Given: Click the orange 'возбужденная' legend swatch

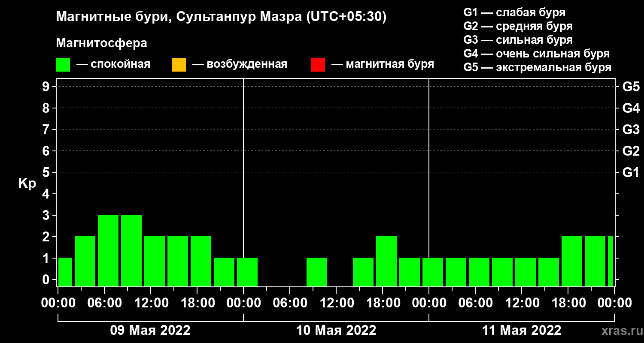Looking at the screenshot, I should pos(179,65).
